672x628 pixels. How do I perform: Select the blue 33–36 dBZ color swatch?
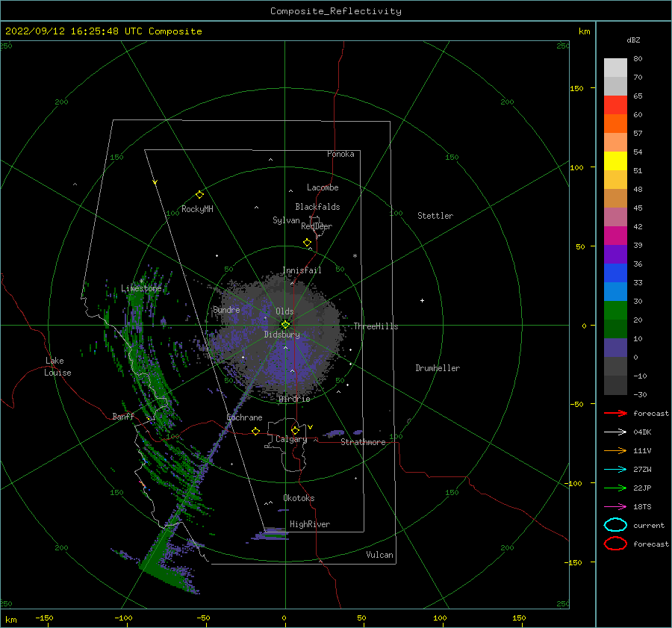pos(615,273)
